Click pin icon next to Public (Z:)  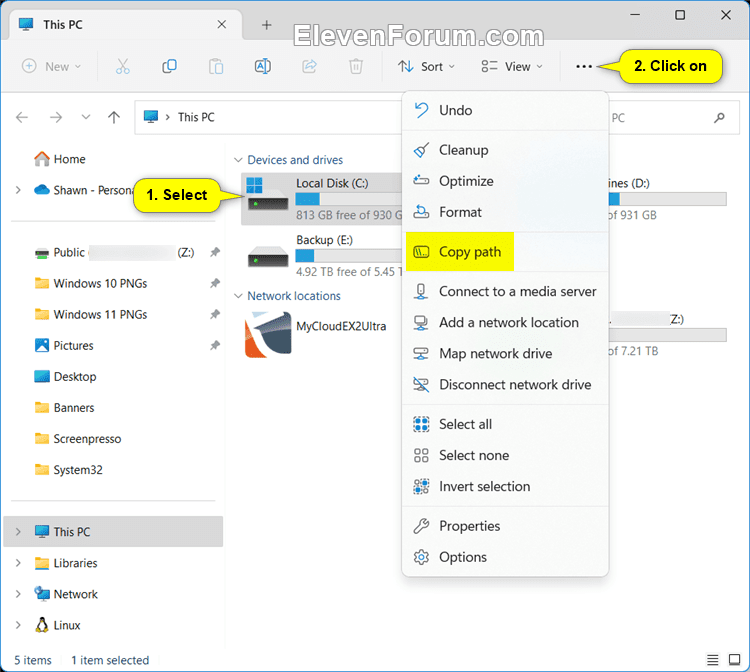pos(215,252)
